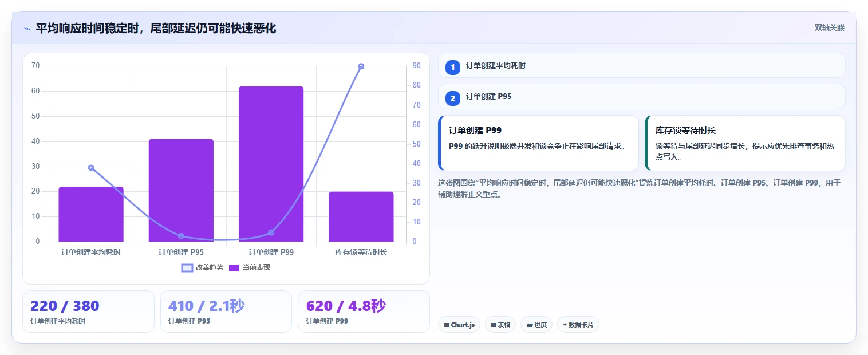Image resolution: width=868 pixels, height=355 pixels.
Task: Click the 620 / 4.8秒 stat card
Action: [364, 311]
